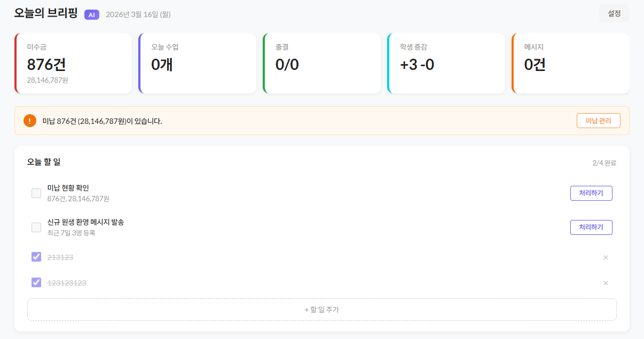This screenshot has height=339, width=644.
Task: Click the 미납 관리 button
Action: pos(598,121)
